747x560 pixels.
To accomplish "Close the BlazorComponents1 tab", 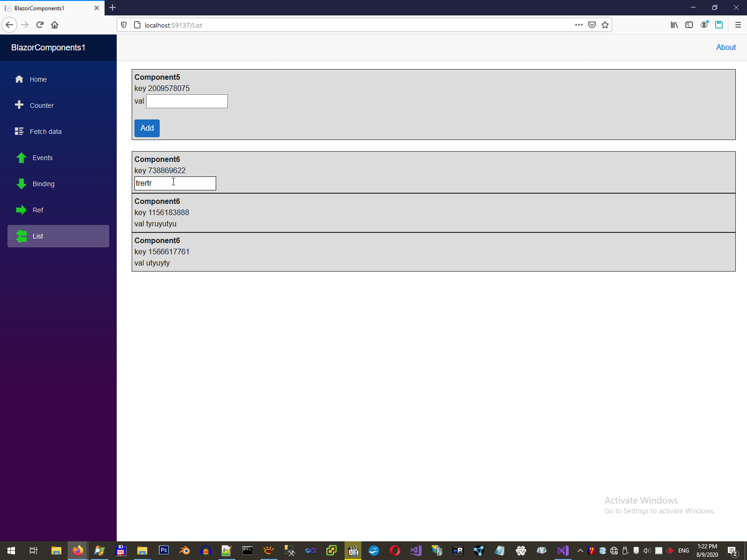I will 97,8.
